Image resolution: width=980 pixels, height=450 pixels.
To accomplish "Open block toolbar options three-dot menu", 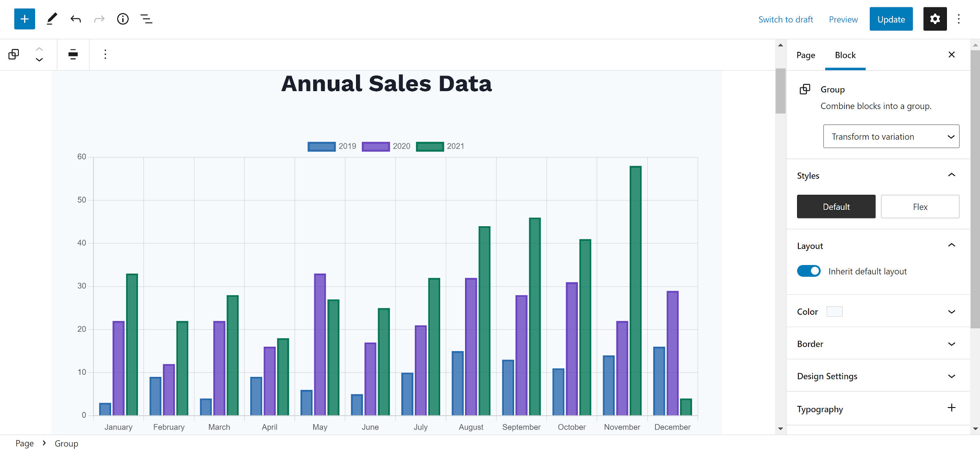I will click(x=105, y=54).
